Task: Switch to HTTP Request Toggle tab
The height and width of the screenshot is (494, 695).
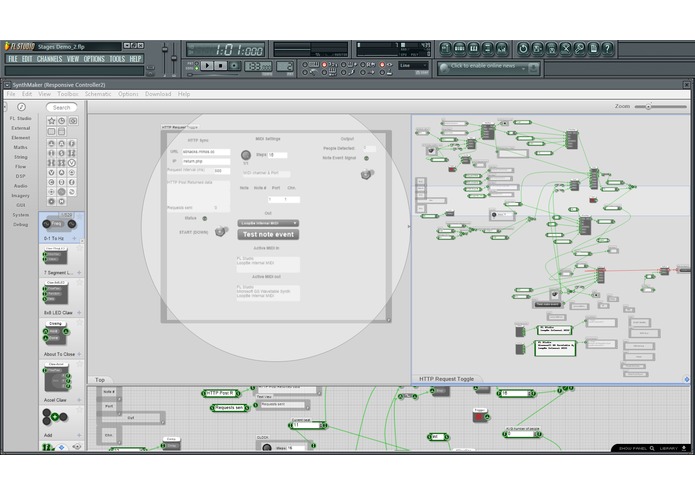Action: pos(446,379)
